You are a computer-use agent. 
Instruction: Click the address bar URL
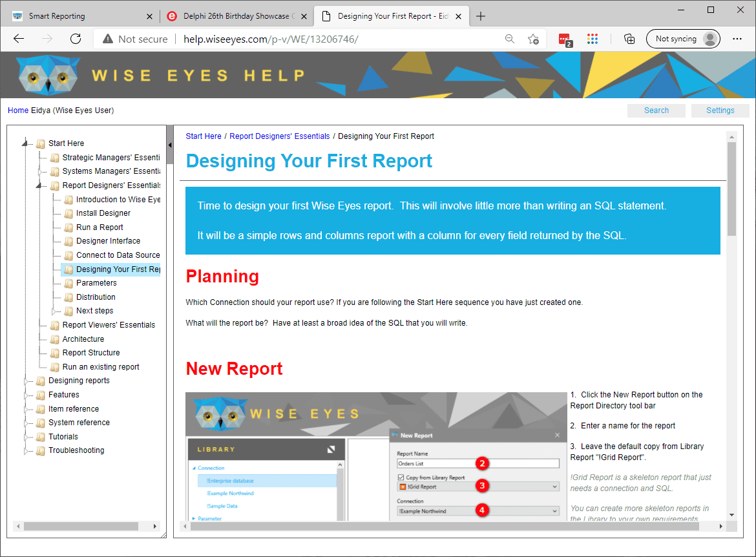tap(271, 39)
